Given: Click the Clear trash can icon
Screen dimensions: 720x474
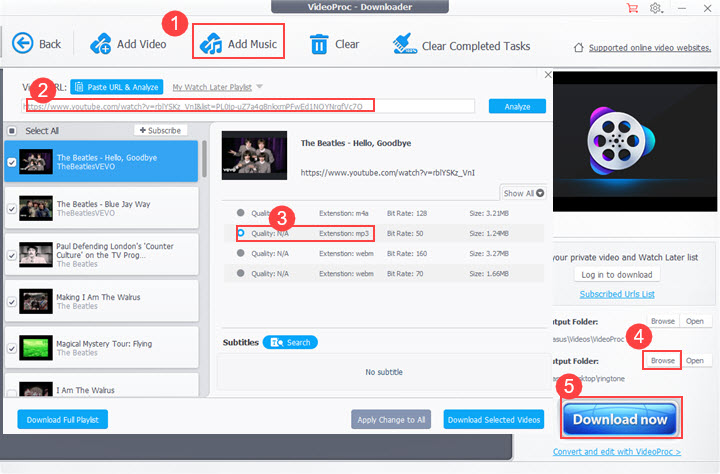Looking at the screenshot, I should point(319,45).
